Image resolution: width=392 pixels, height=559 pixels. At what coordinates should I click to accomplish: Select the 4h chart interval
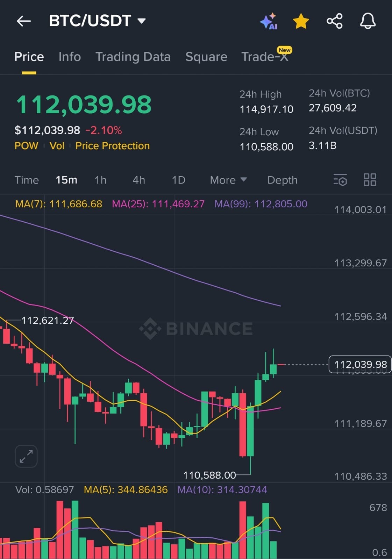(x=139, y=180)
